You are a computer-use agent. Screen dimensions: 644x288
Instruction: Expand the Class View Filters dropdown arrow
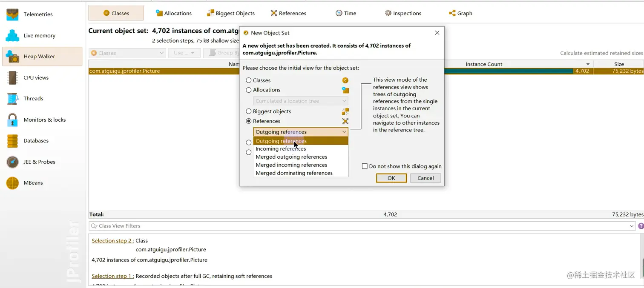[x=632, y=226]
